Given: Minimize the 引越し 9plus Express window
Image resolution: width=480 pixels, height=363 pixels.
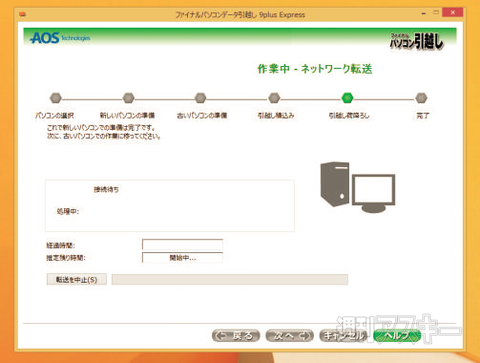Looking at the screenshot, I should tap(424, 13).
